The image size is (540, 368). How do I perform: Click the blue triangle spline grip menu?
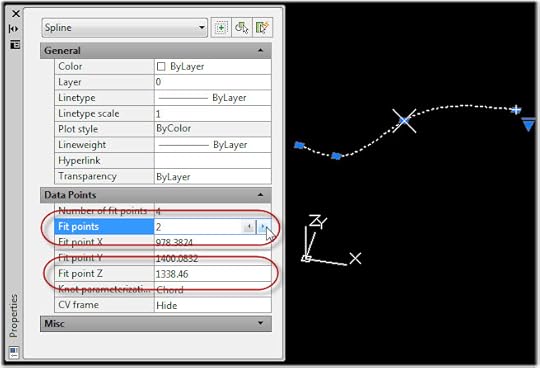[528, 124]
